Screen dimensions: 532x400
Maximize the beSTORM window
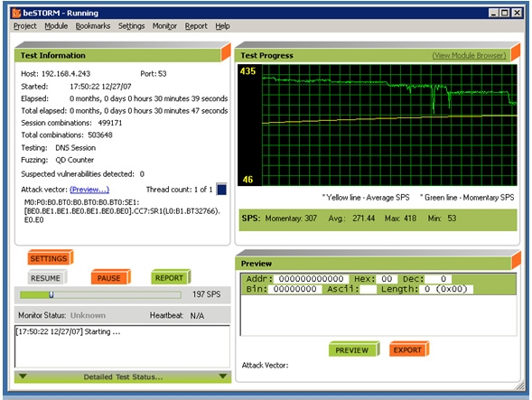coord(505,13)
